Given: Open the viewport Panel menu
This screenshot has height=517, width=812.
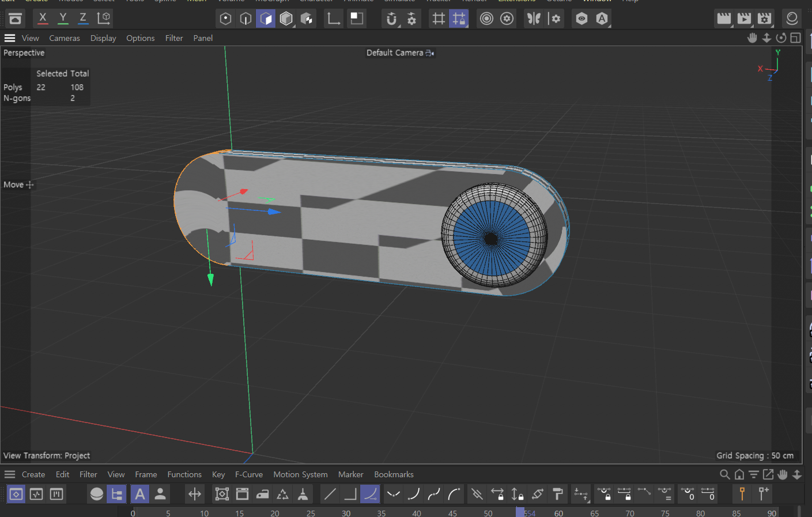Looking at the screenshot, I should [203, 38].
